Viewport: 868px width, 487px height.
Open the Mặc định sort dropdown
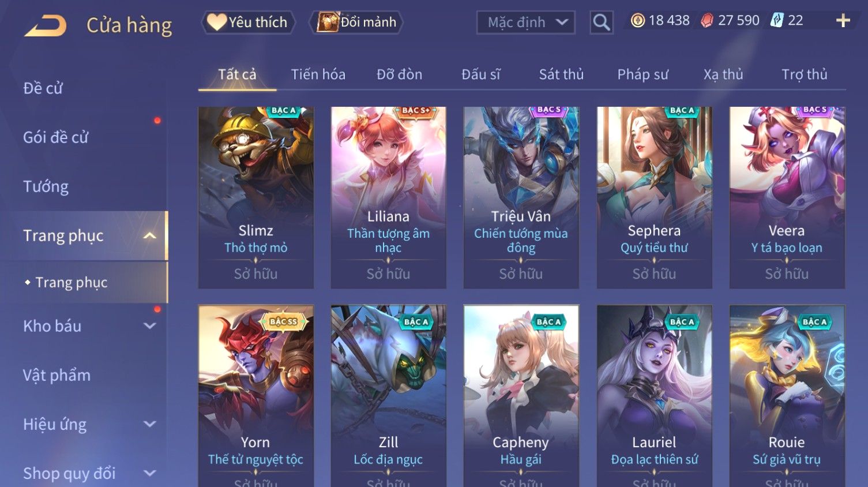pos(526,23)
